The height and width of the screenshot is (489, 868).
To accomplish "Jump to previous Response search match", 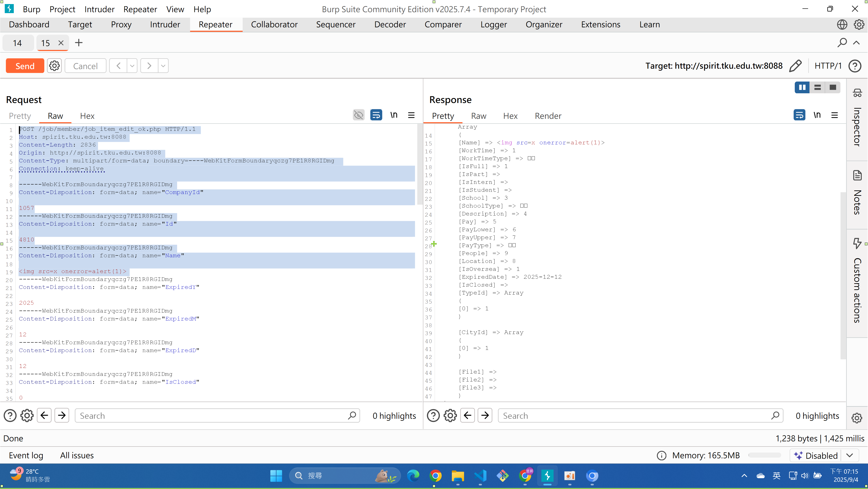I will tap(467, 415).
